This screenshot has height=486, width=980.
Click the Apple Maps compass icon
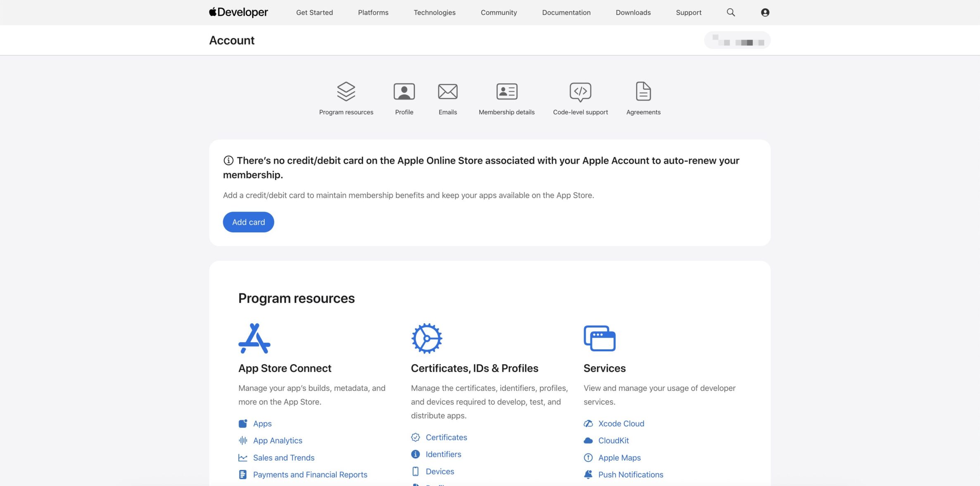click(x=588, y=458)
